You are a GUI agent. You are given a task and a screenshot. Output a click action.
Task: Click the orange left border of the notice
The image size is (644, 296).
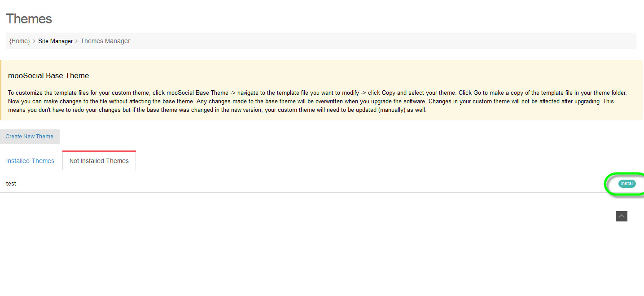click(0, 90)
